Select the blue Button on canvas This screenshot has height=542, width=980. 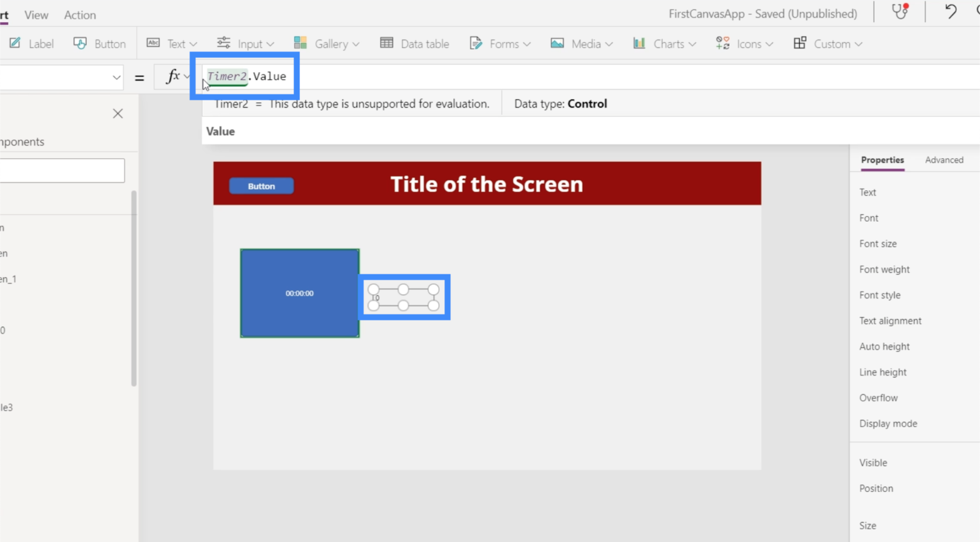tap(261, 186)
